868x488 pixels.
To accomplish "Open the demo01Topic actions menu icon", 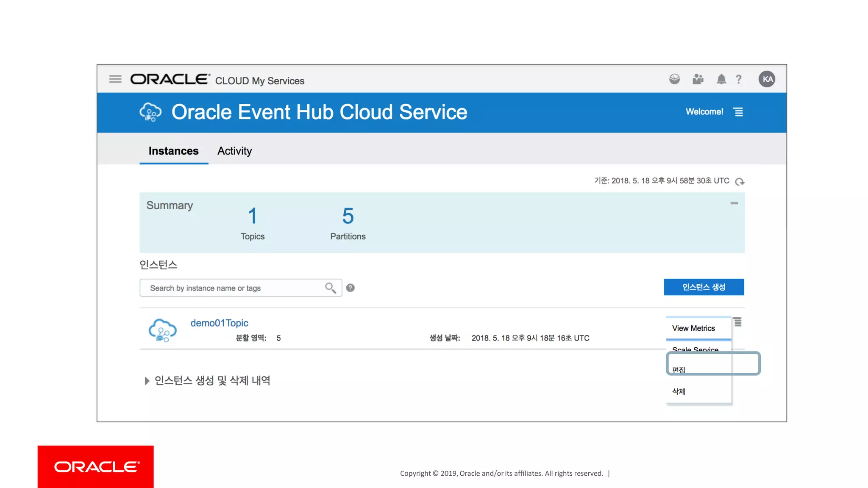I will pos(738,322).
